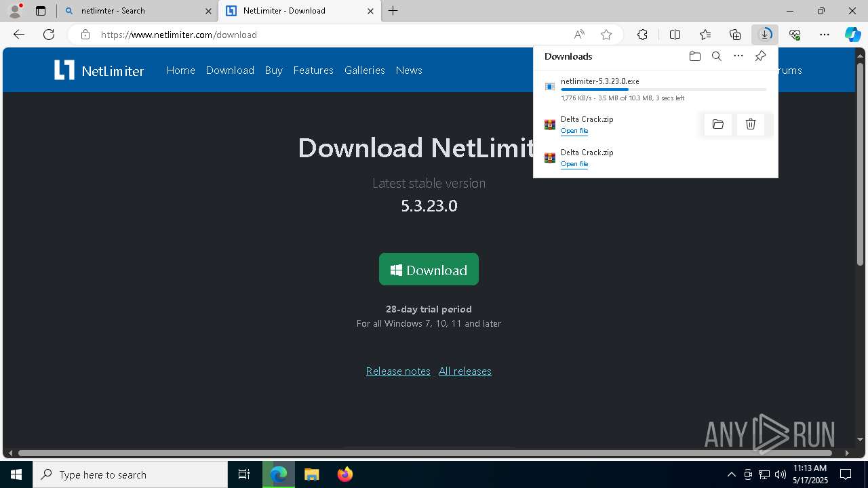Add this page to favorites star
This screenshot has height=488, width=868.
606,35
